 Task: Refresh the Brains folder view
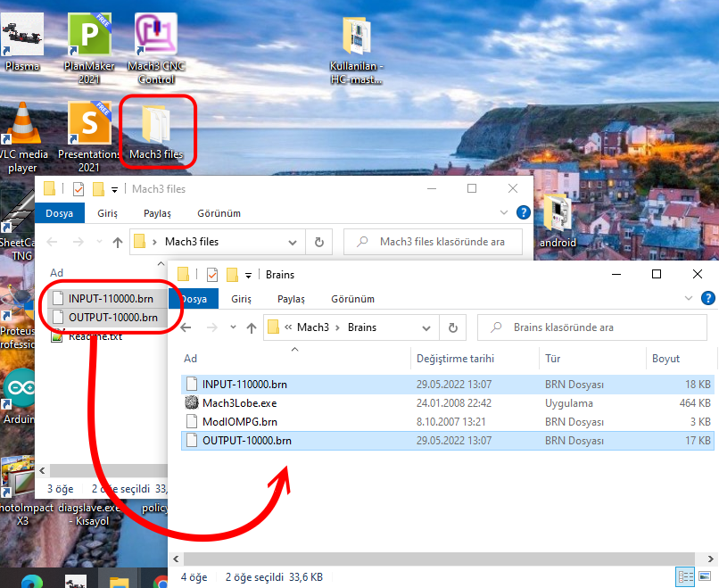pos(453,327)
